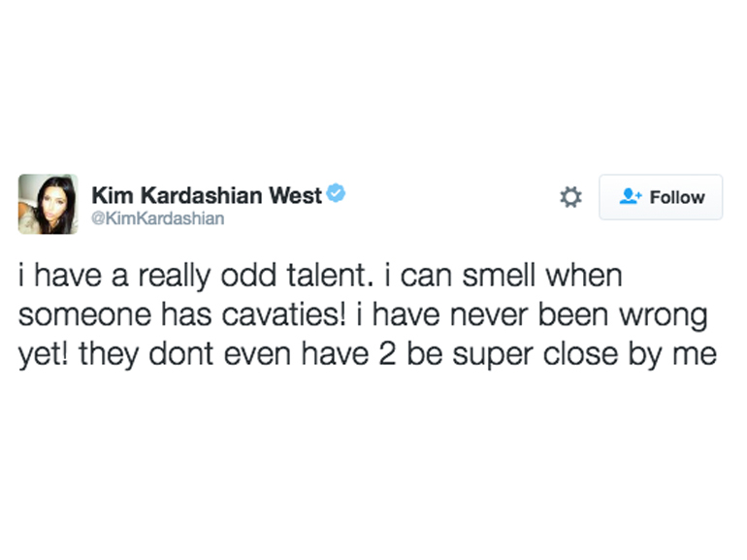Click the person-plus icon inside Follow
The image size is (747, 560).
click(x=631, y=197)
